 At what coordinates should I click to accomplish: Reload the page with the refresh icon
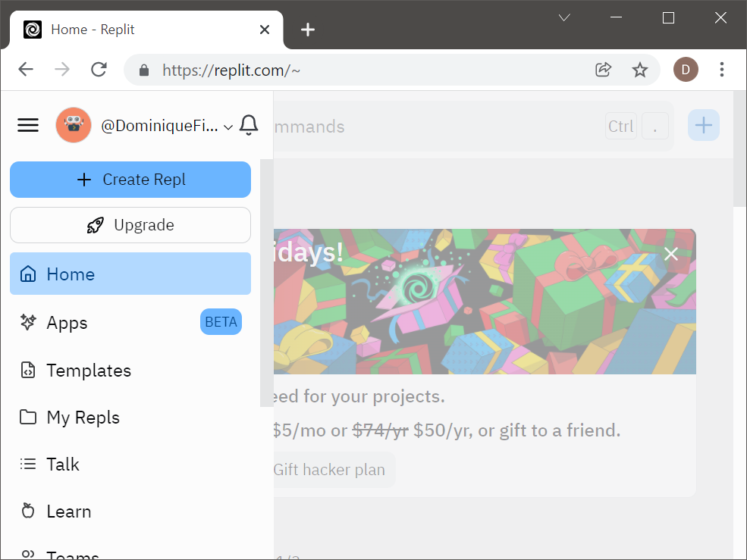point(99,70)
